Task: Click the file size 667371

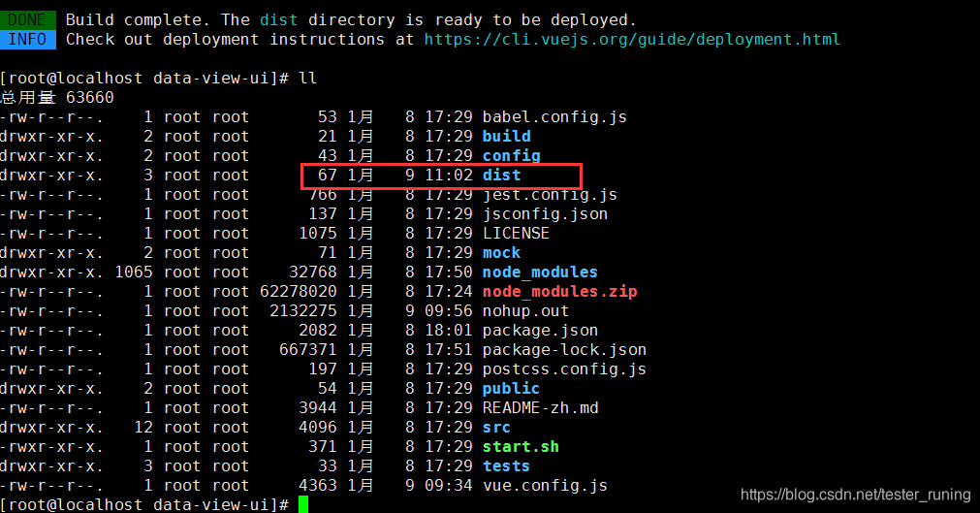Action: (308, 350)
